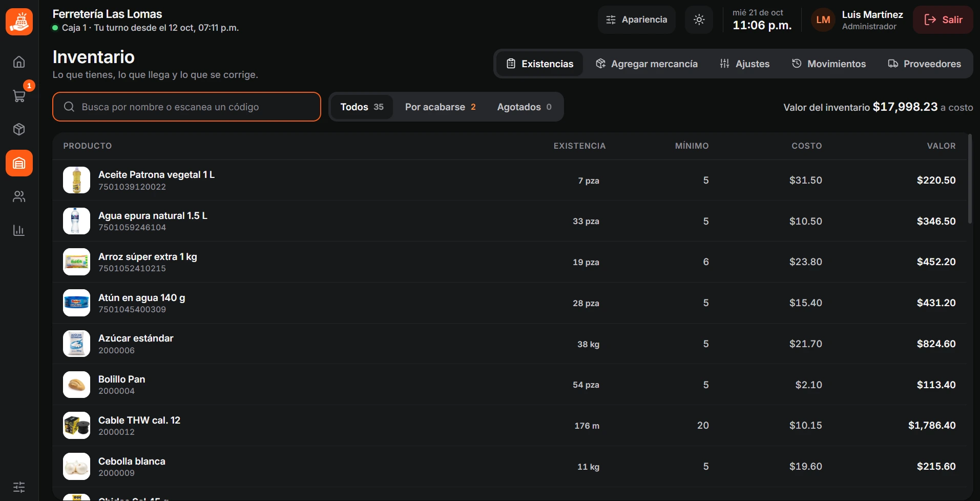The height and width of the screenshot is (501, 980).
Task: Open the Proveedores tab
Action: click(x=924, y=64)
